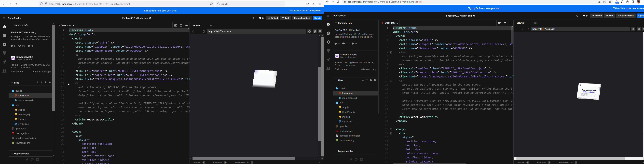Open the Configuration gear panel in sidebar
Screen dimensions: 644x164
click(x=4, y=45)
